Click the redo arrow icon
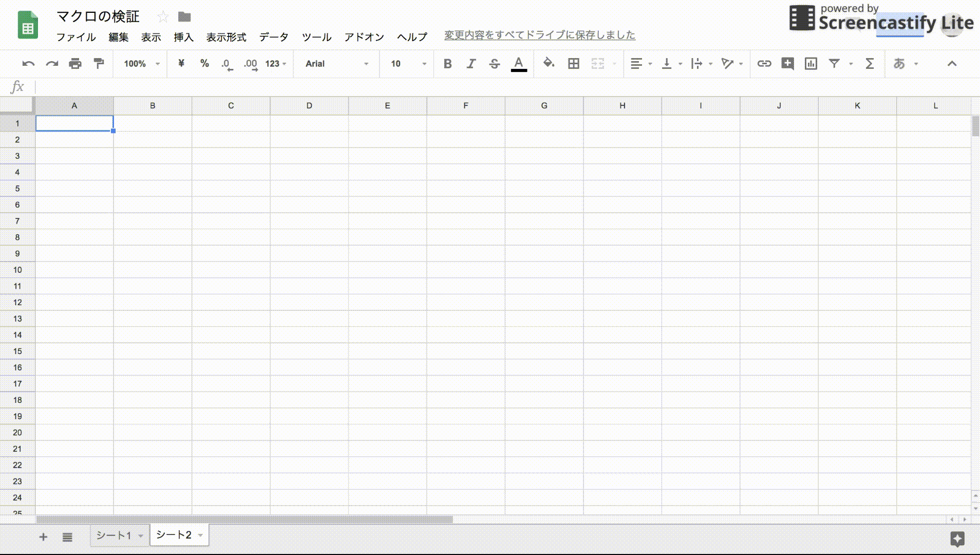The width and height of the screenshot is (980, 555). (52, 64)
